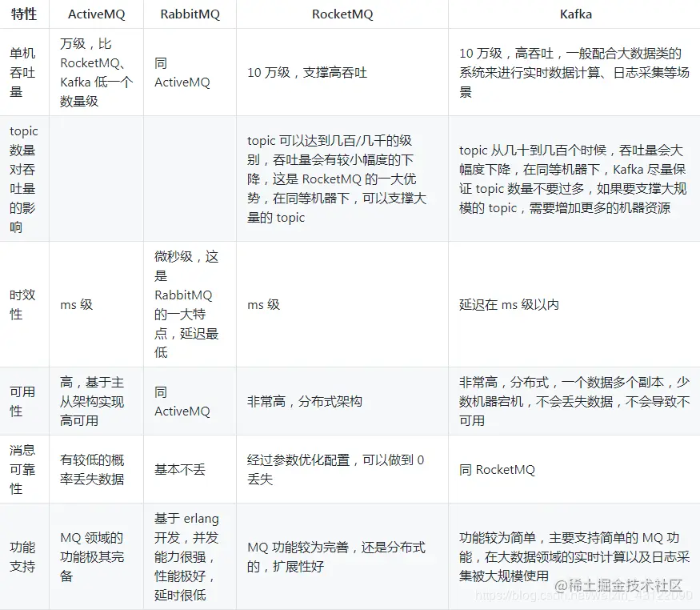
Task: Click the cell 基本不丢
Action: click(x=190, y=469)
